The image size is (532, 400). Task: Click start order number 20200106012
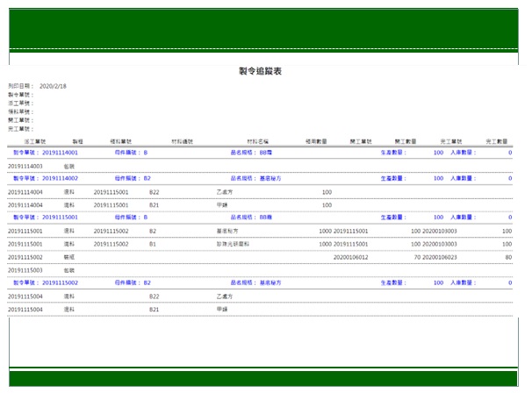tap(350, 257)
